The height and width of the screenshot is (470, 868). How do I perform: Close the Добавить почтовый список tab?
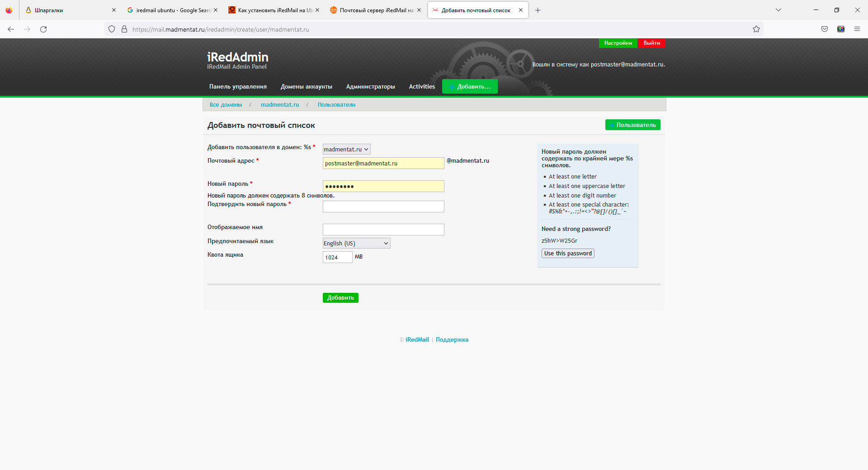click(x=521, y=10)
